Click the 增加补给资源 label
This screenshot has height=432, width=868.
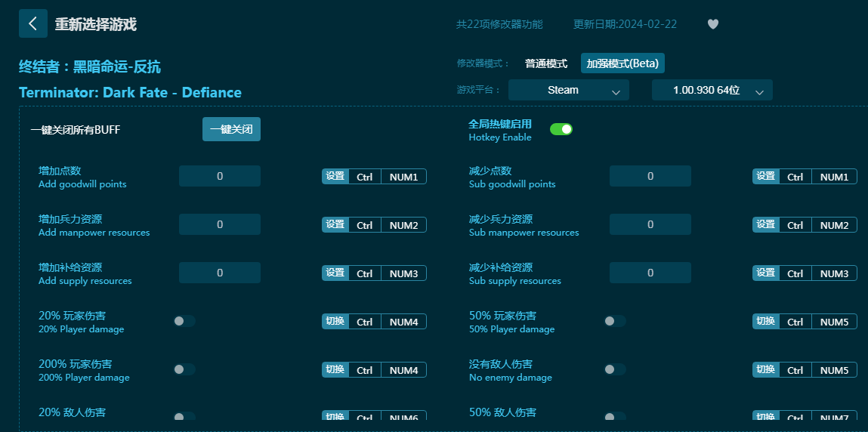point(70,267)
